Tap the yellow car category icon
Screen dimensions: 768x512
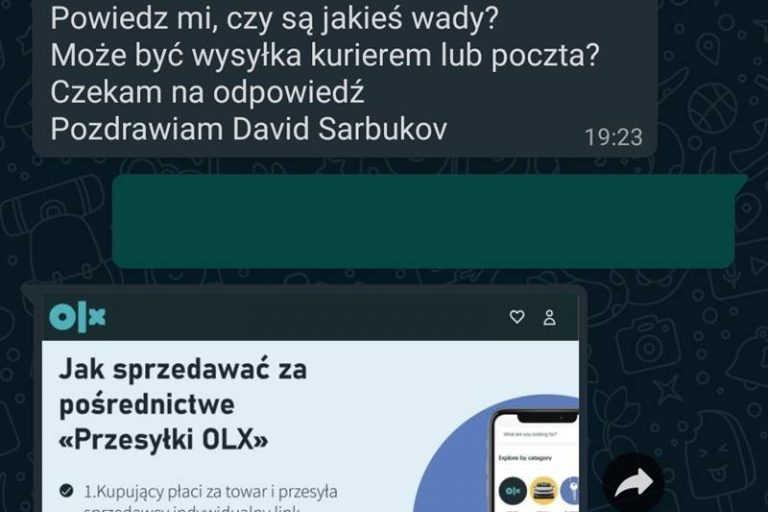pyautogui.click(x=543, y=491)
